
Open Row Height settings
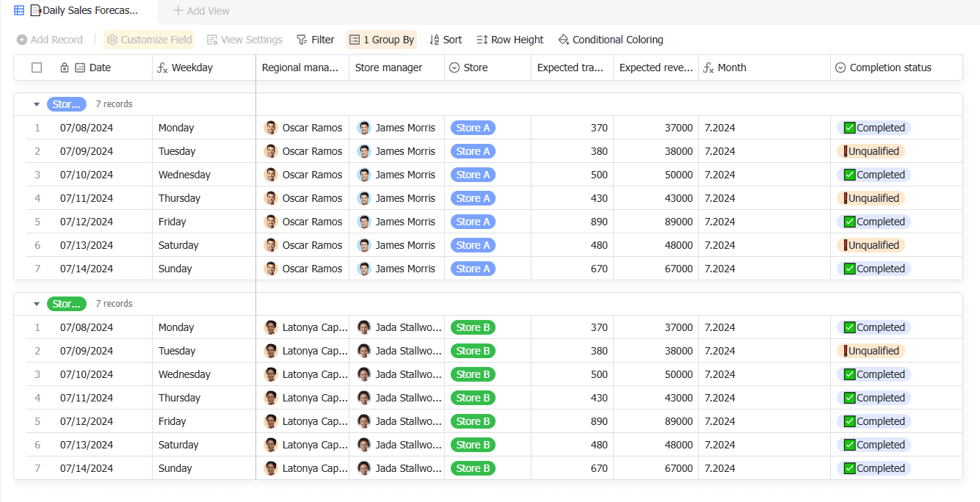pos(510,40)
